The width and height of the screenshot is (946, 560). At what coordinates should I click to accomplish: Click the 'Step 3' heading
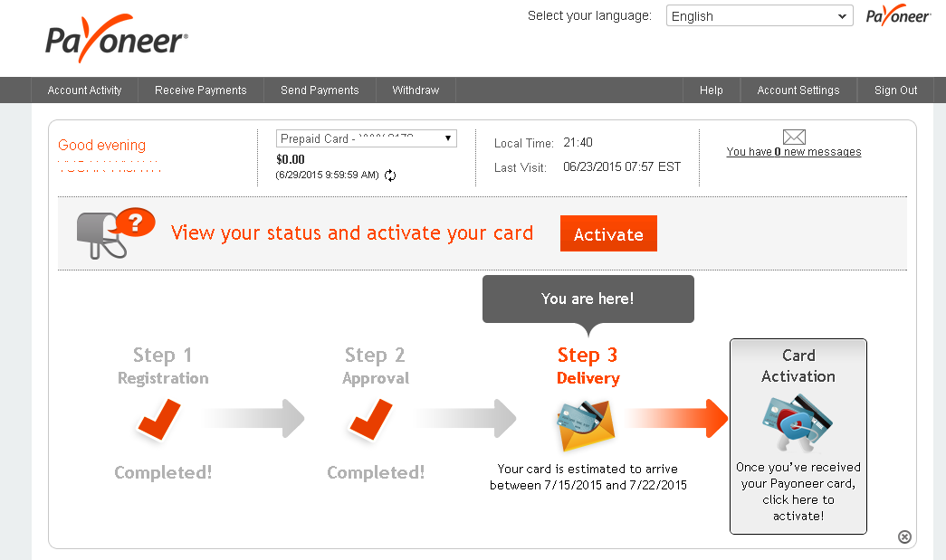tap(587, 355)
